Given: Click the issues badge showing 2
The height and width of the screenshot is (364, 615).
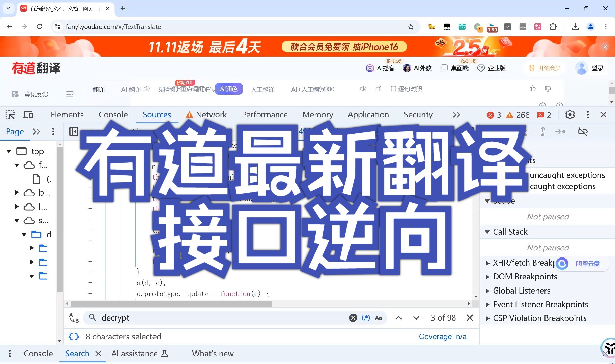Looking at the screenshot, I should (x=544, y=115).
